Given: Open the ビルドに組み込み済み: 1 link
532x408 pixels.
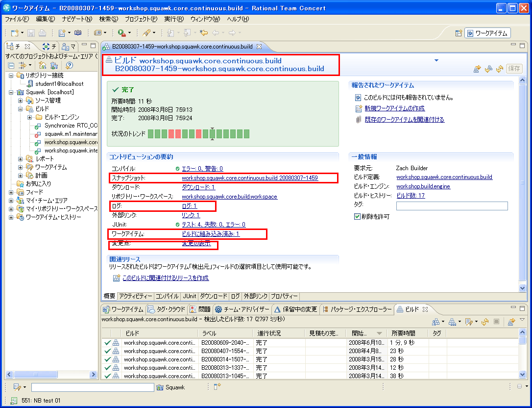Looking at the screenshot, I should click(211, 234).
